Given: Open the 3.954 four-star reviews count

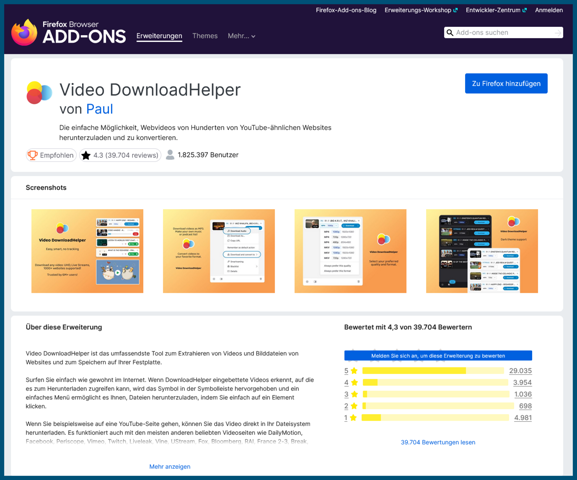Looking at the screenshot, I should 523,382.
